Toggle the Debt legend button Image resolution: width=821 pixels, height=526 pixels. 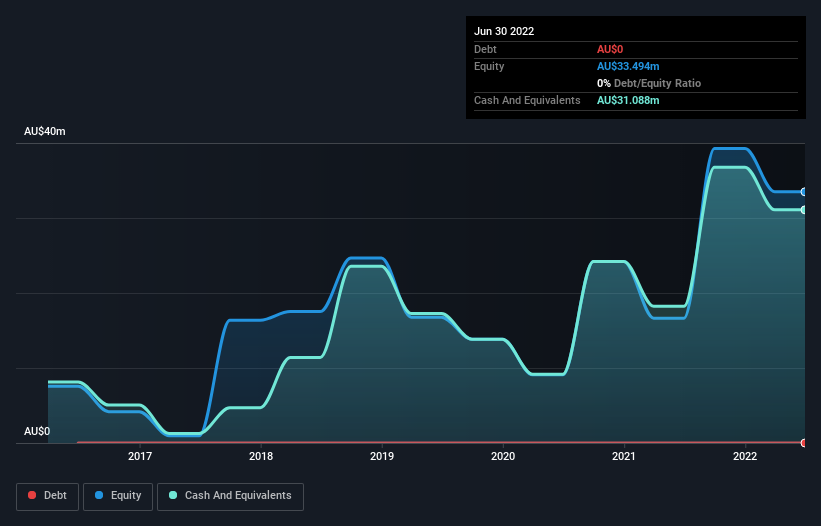(47, 496)
